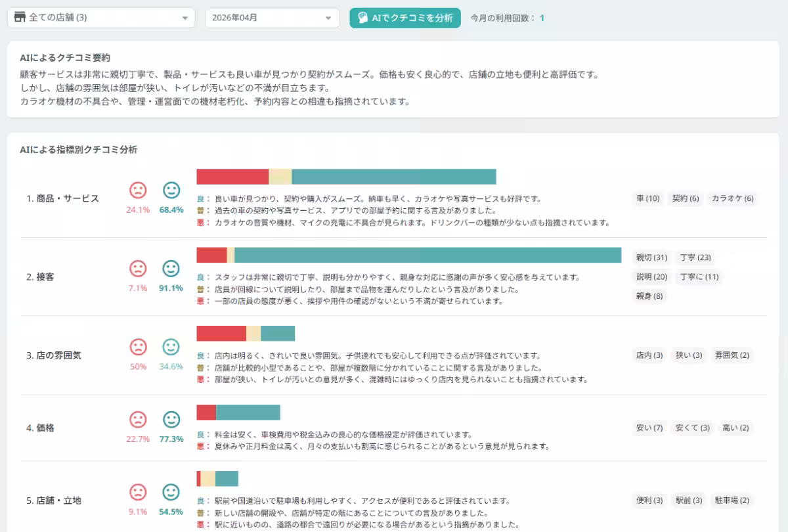Viewport: 788px width, 532px height.
Task: Click beige neutral bar segment for 店の雰囲気
Action: coord(253,334)
